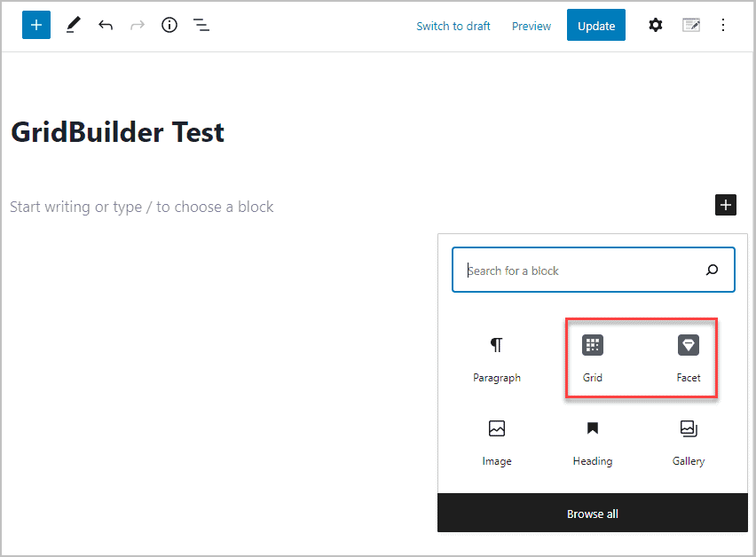Insert an Image block
Image resolution: width=756 pixels, height=557 pixels.
pyautogui.click(x=497, y=442)
